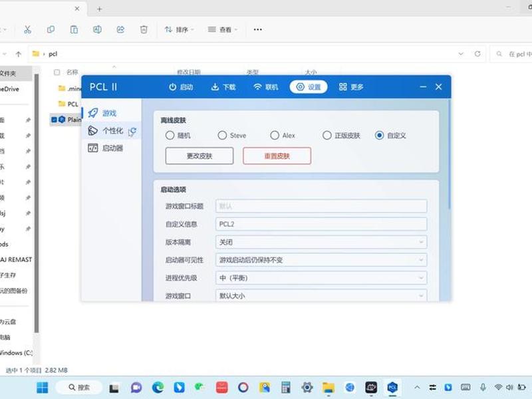Select 游戏 in the PCL settings sidebar
This screenshot has width=532, height=399.
[111, 113]
